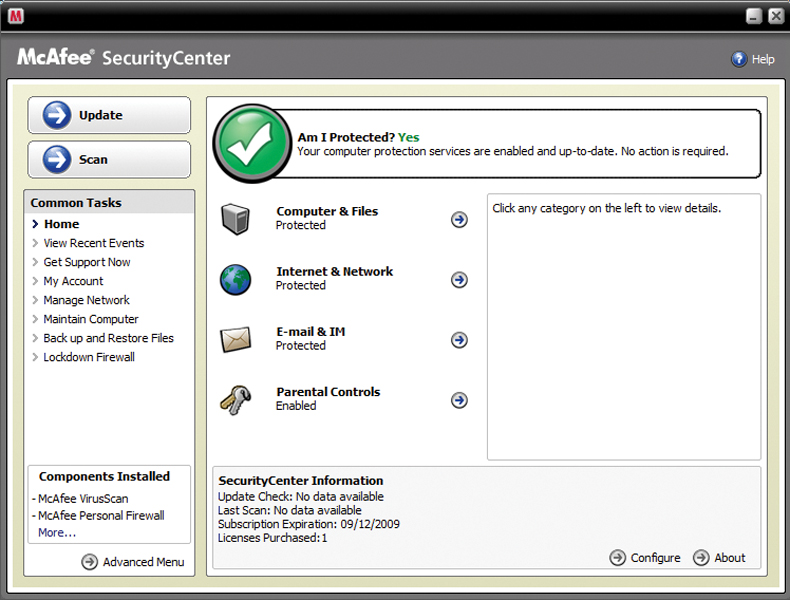Start a scan with Scan button
Image resolution: width=790 pixels, height=600 pixels.
pyautogui.click(x=109, y=160)
